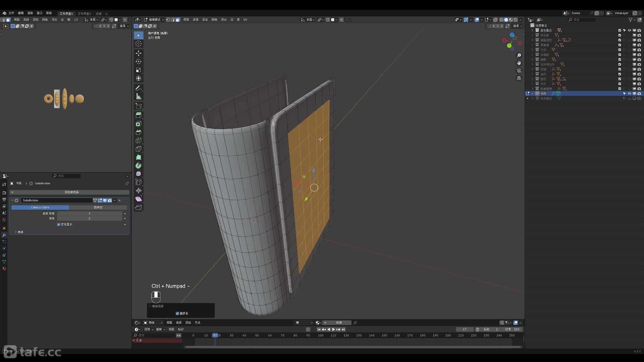
Task: Select the 简单型 subdivision type button
Action: 98,207
